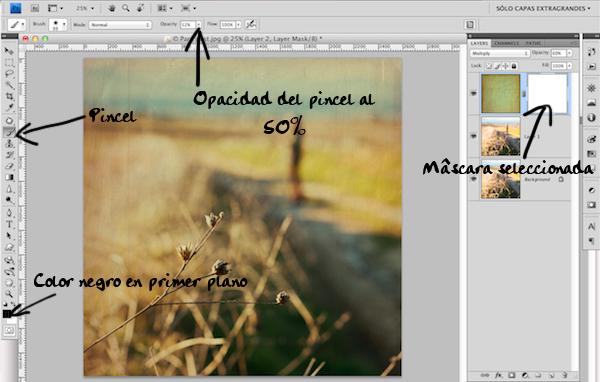Toggle Quick Mask mode
This screenshot has height=382, width=600.
click(10, 331)
